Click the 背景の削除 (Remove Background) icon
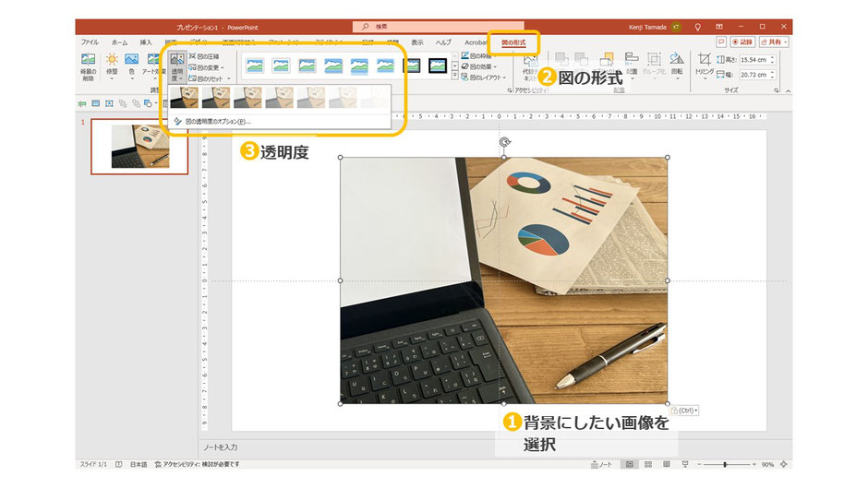 pyautogui.click(x=88, y=66)
